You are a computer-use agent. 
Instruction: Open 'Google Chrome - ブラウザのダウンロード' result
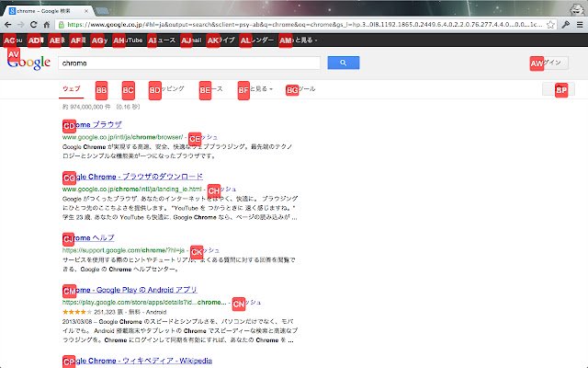point(132,177)
